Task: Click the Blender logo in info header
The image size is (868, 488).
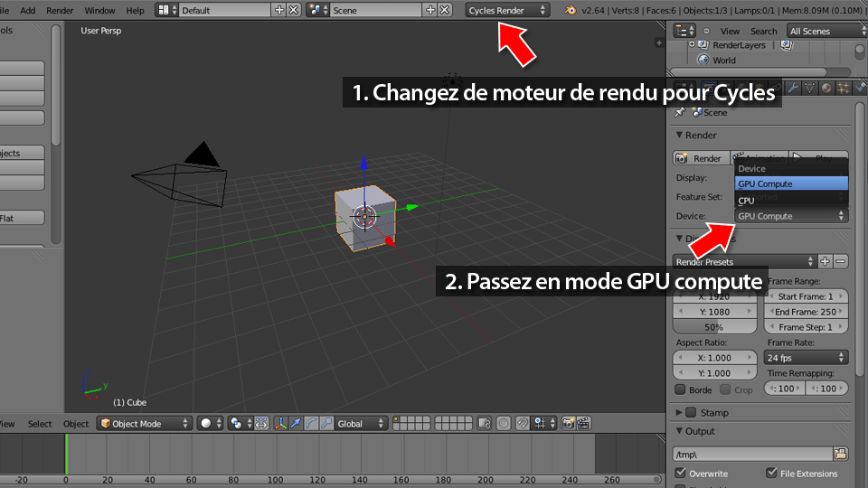Action: [x=571, y=10]
